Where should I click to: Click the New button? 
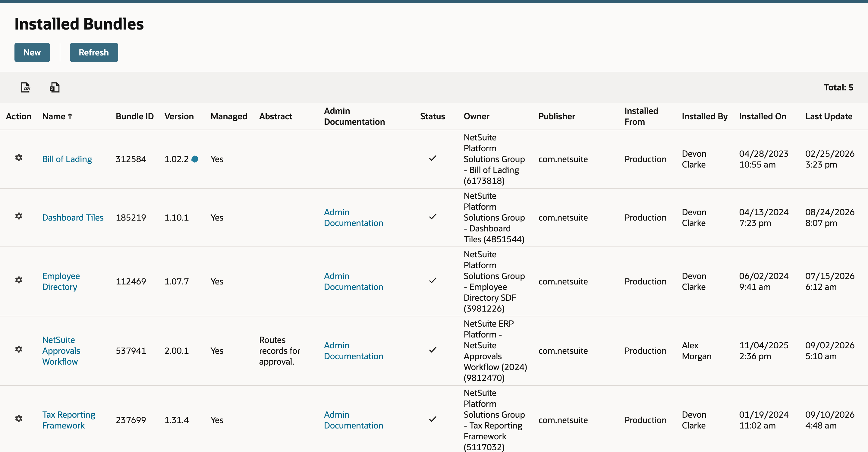point(32,52)
